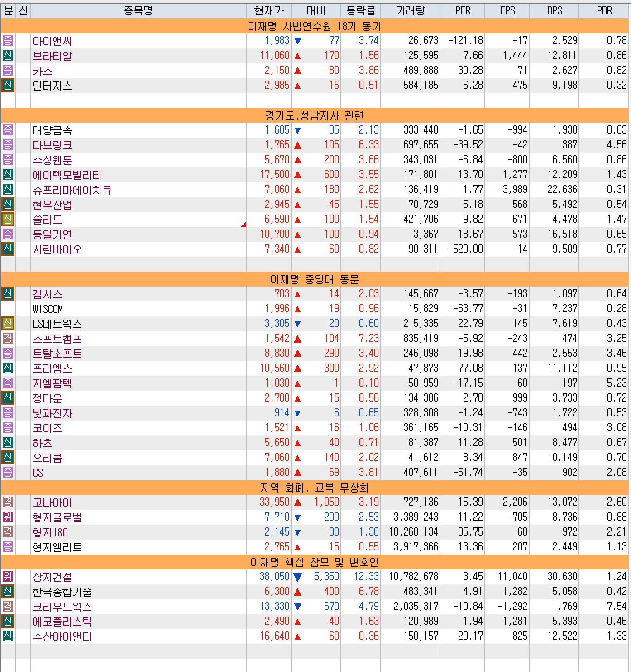This screenshot has height=672, width=631.
Task: Click the 증 badge icon beside 토탈소프트
Action: [x=8, y=354]
